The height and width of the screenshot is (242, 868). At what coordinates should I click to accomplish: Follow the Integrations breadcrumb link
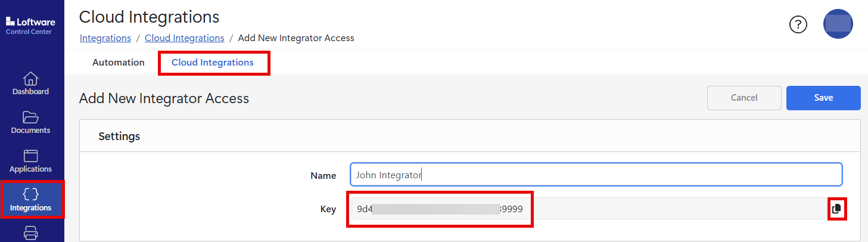tap(105, 38)
